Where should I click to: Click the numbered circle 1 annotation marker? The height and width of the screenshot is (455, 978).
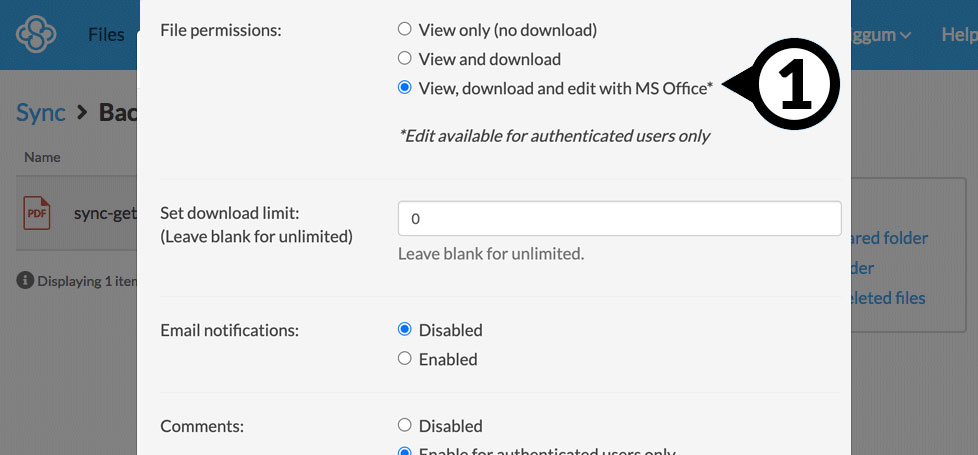point(795,89)
